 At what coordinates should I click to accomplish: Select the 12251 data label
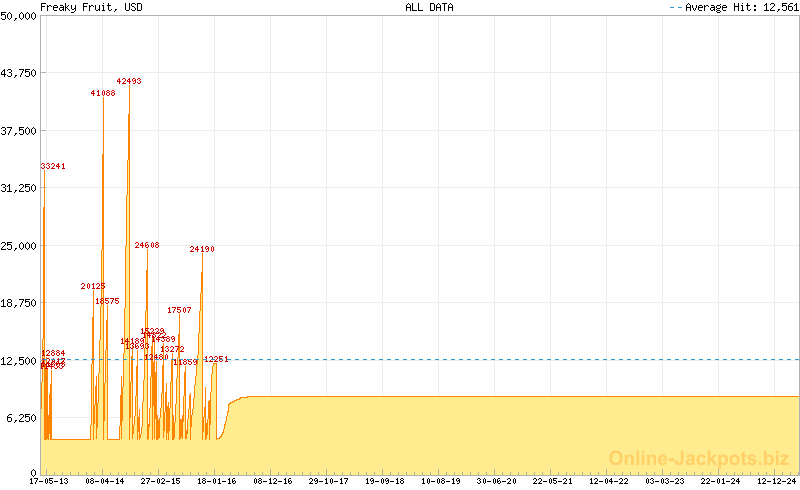[216, 359]
